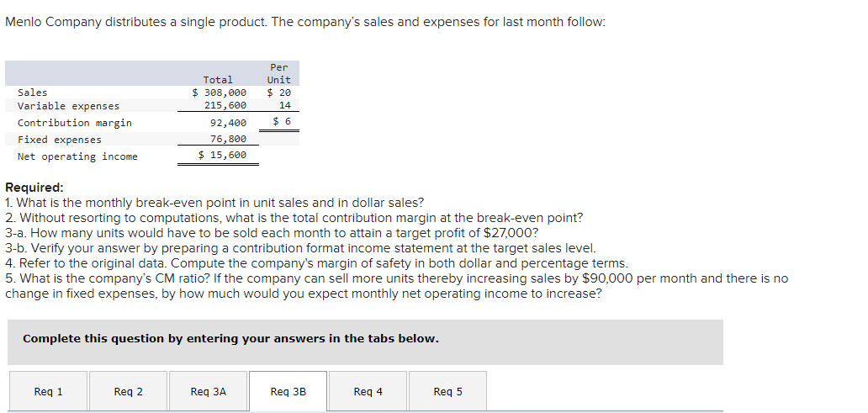Select the Variable expenses row label
The image size is (868, 413).
[x=68, y=106]
